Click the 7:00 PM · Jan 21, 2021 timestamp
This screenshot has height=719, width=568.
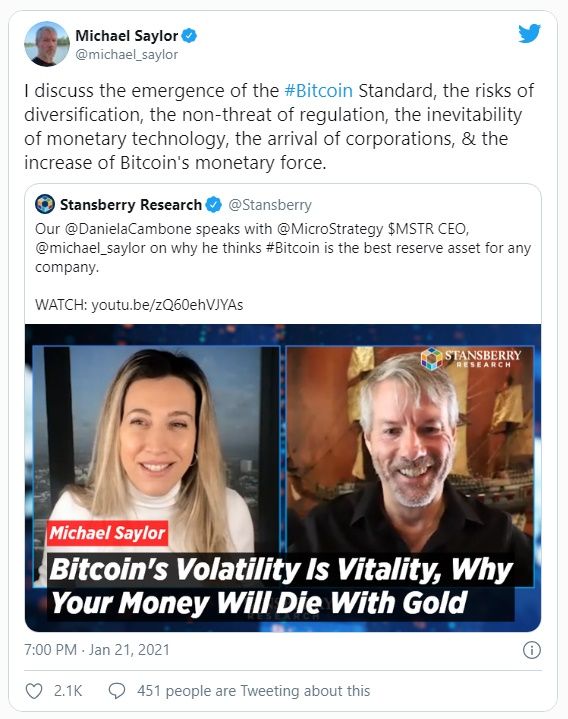pyautogui.click(x=97, y=650)
